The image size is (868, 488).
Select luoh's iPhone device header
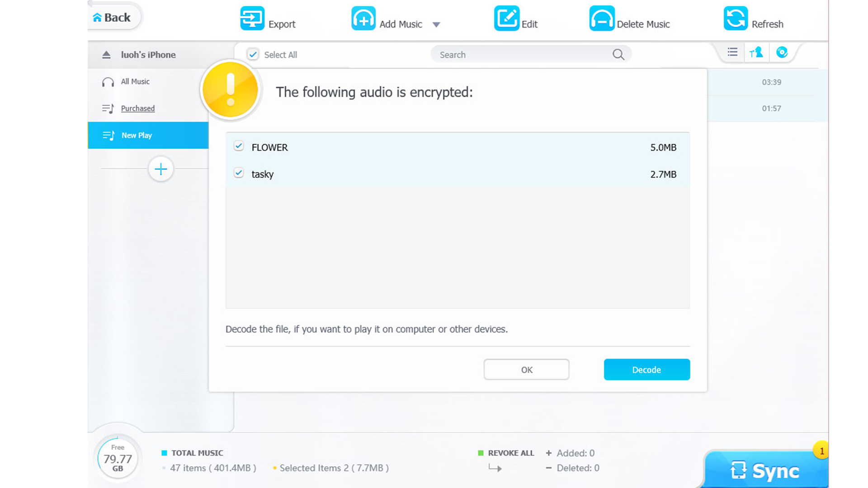click(148, 55)
